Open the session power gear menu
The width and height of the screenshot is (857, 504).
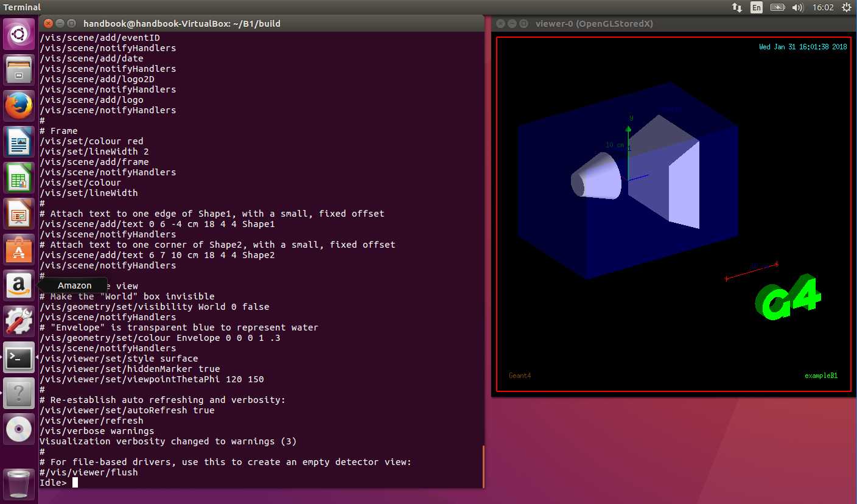(847, 7)
